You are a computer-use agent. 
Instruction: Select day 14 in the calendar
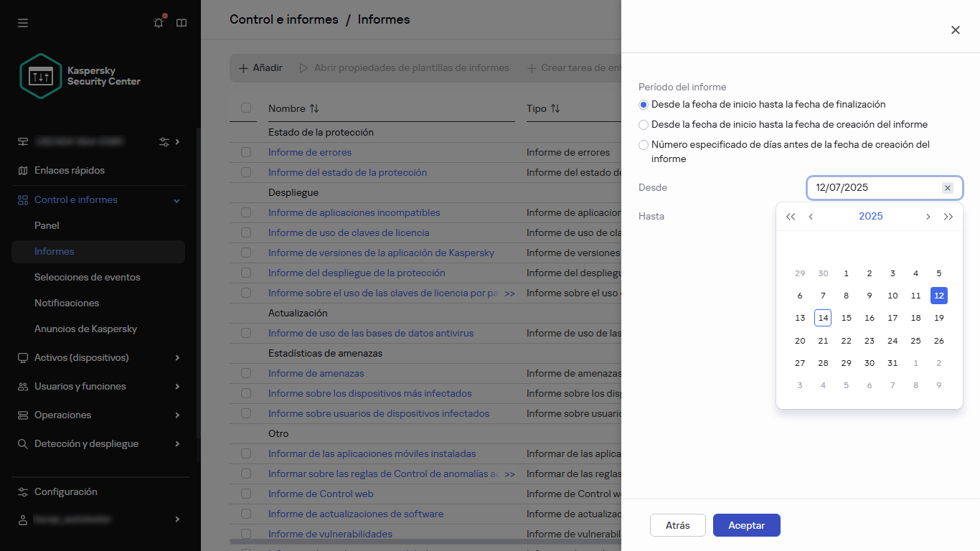pyautogui.click(x=823, y=318)
